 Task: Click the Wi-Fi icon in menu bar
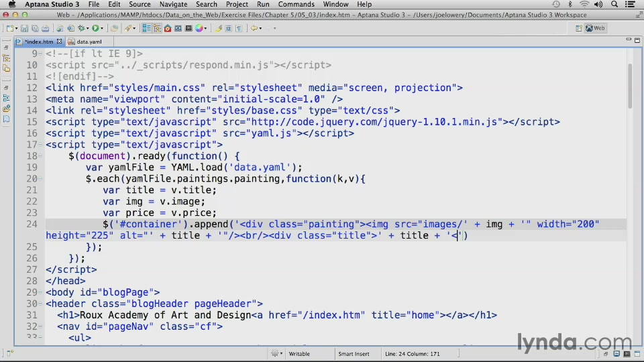[584, 5]
